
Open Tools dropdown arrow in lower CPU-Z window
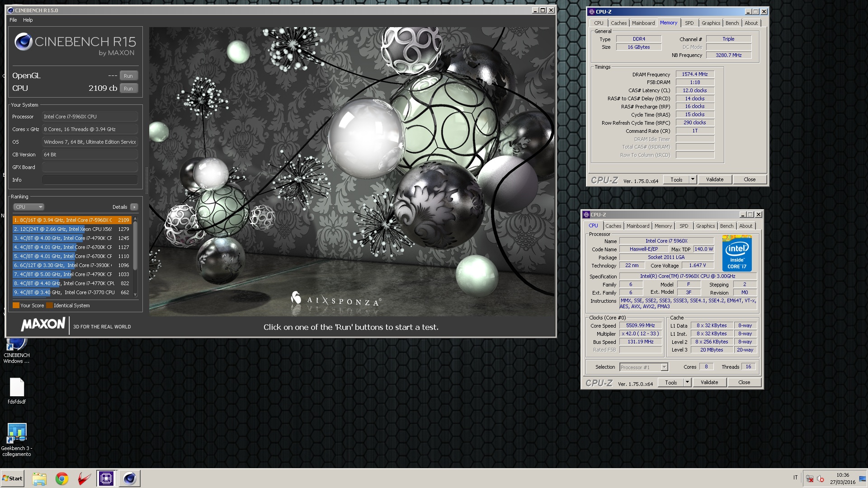click(687, 382)
